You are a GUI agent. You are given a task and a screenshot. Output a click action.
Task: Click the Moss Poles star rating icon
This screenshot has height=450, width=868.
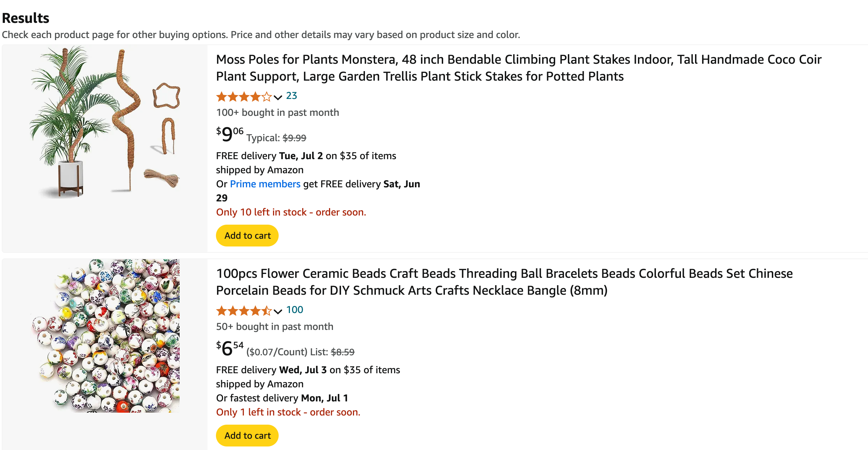tap(244, 96)
